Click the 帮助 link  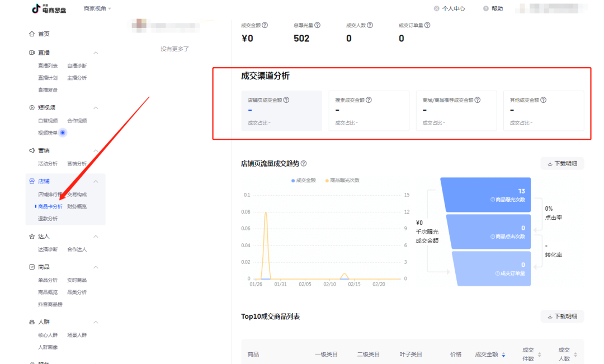tap(493, 8)
